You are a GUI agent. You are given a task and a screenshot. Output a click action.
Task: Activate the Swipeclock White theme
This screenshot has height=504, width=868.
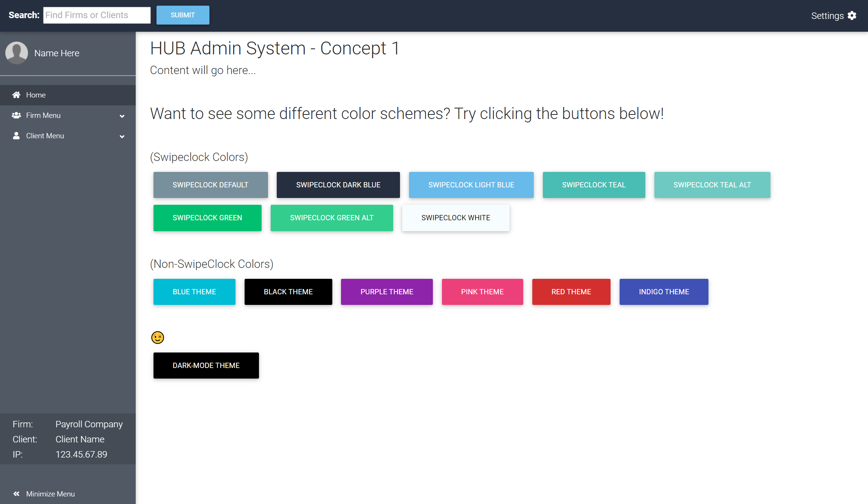point(456,218)
